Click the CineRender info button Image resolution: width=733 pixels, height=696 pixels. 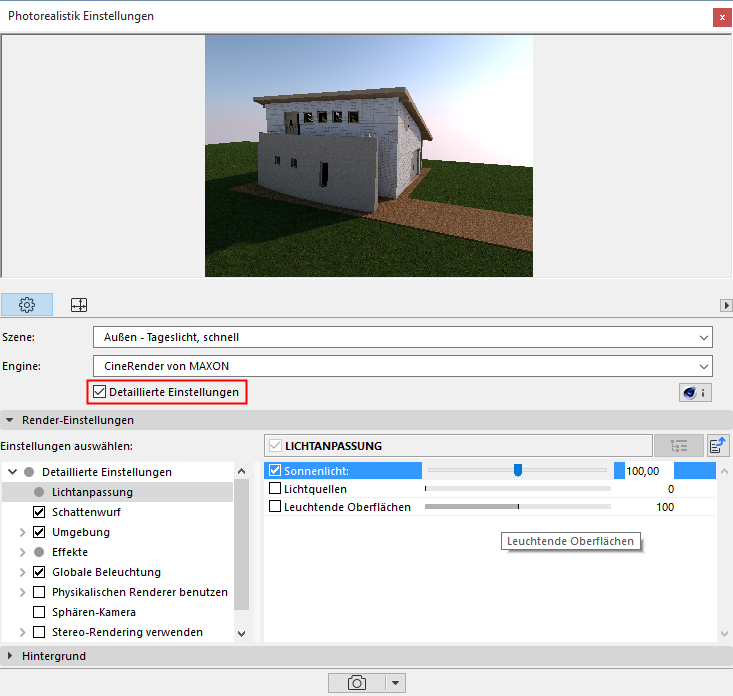[695, 393]
